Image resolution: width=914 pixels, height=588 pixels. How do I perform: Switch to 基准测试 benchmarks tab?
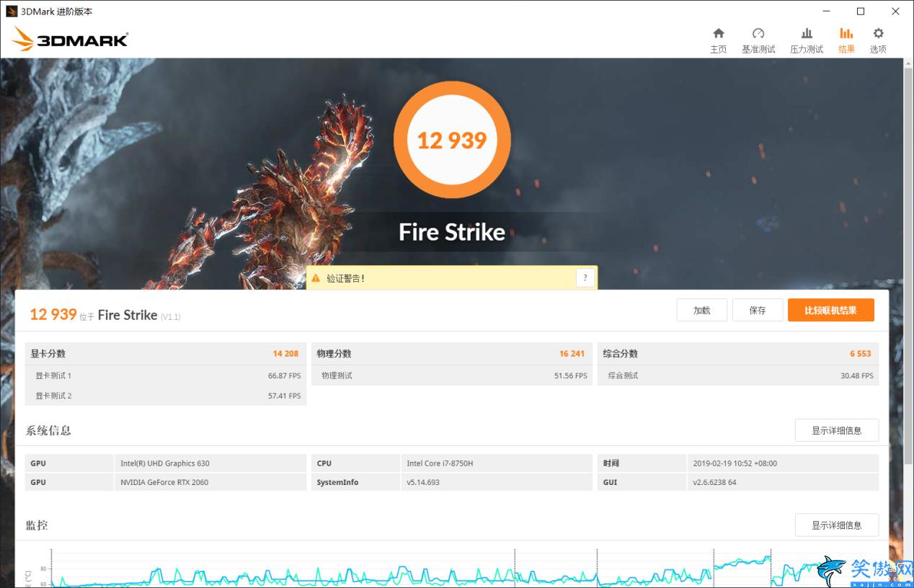pyautogui.click(x=758, y=40)
